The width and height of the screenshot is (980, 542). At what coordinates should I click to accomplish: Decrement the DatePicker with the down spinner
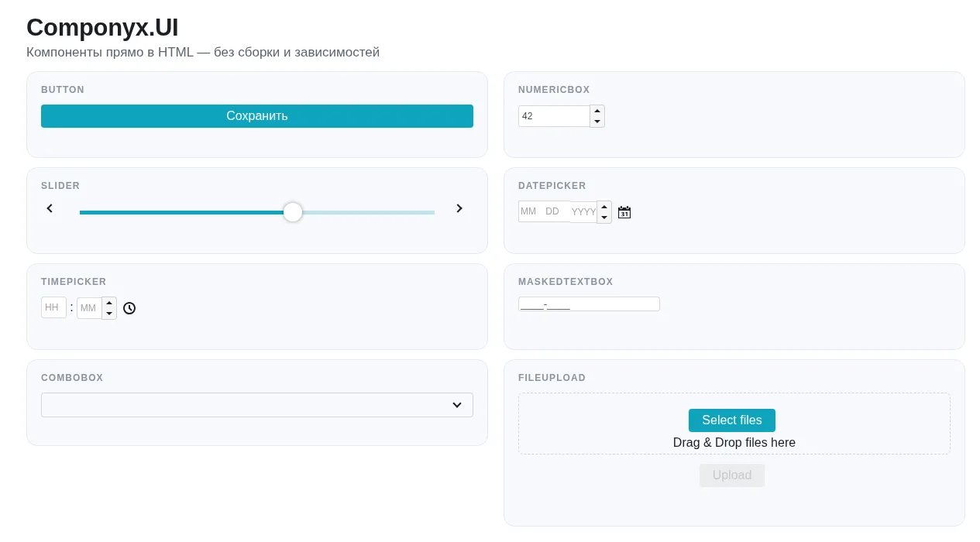pyautogui.click(x=604, y=218)
